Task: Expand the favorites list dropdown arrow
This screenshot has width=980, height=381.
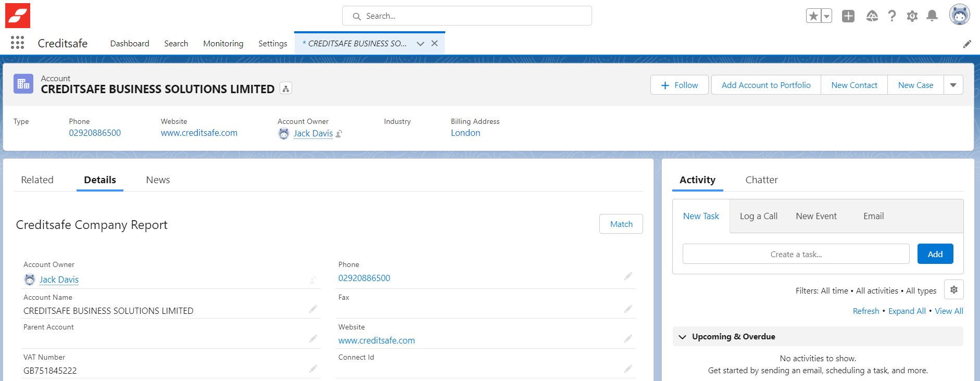Action: (826, 16)
